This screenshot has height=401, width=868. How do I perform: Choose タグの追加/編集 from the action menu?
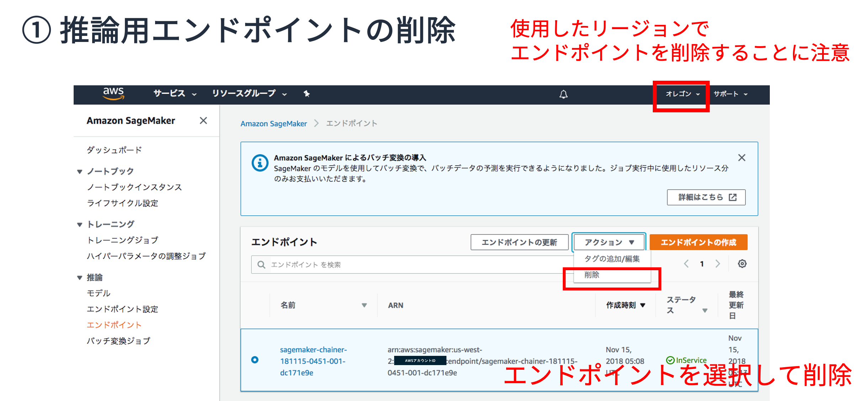tap(612, 259)
